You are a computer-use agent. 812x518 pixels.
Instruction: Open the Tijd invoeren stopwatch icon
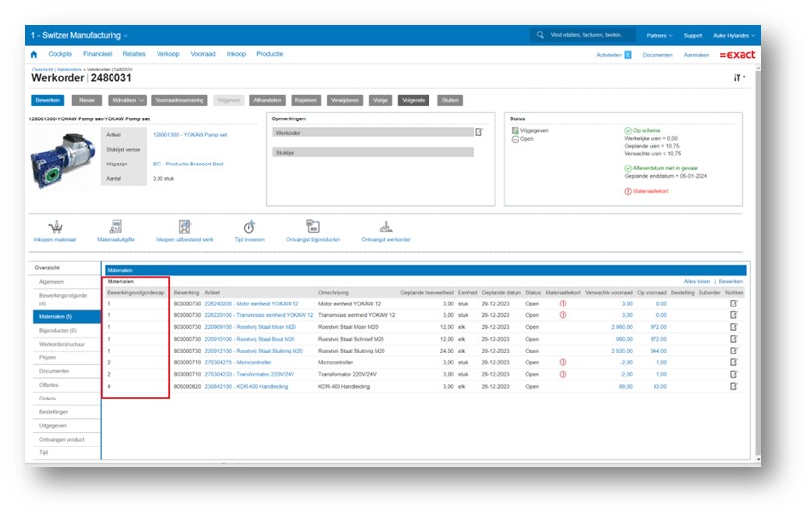[248, 226]
